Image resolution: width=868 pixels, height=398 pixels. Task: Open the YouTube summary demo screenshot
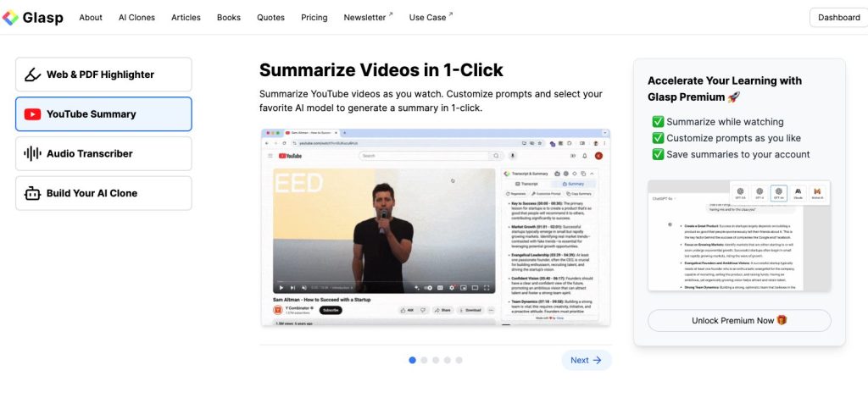(436, 227)
